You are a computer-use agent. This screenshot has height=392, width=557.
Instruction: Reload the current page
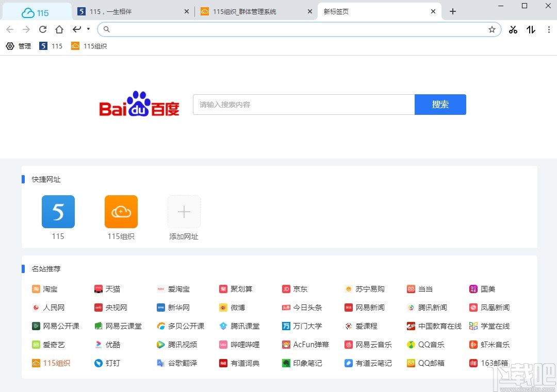pos(43,29)
